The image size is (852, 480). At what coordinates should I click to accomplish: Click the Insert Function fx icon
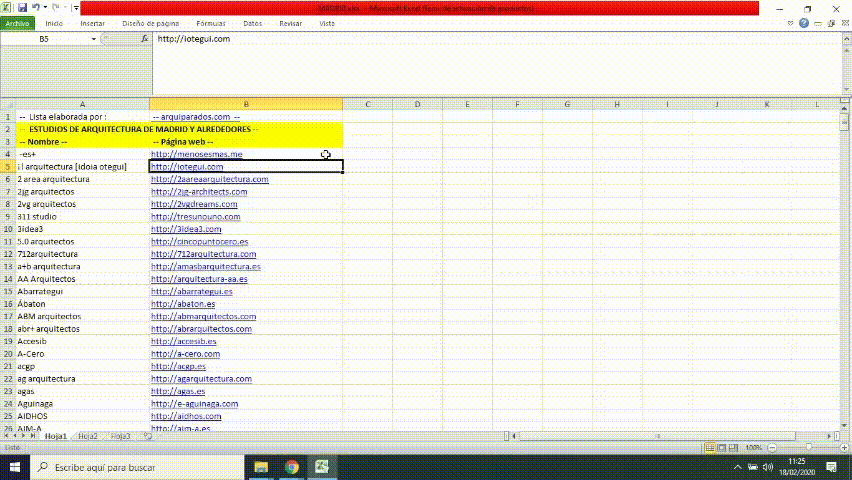point(144,39)
